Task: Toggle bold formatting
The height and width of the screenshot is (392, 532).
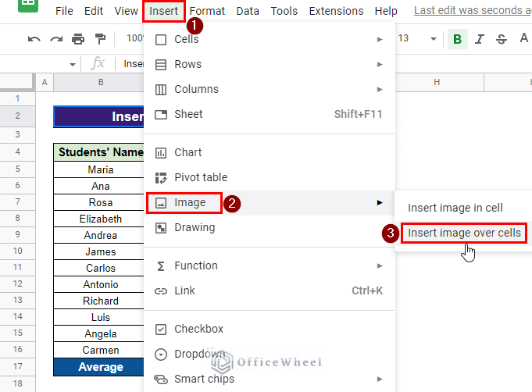Action: click(457, 39)
